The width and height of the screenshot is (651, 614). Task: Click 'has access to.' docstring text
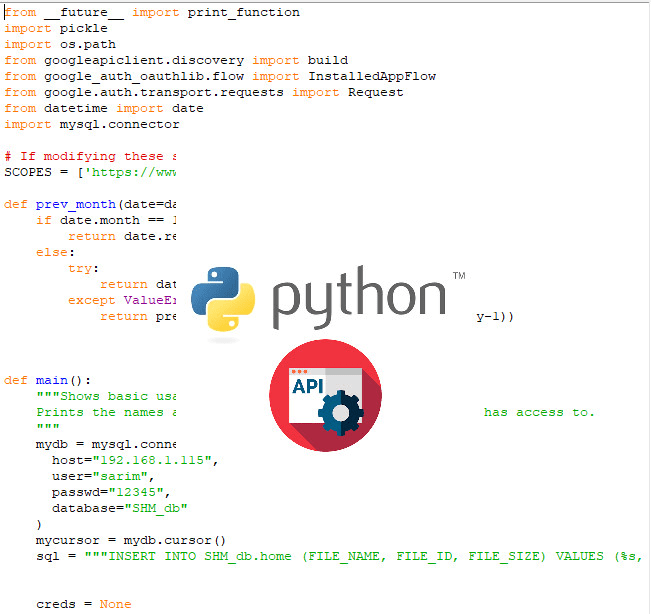(539, 413)
